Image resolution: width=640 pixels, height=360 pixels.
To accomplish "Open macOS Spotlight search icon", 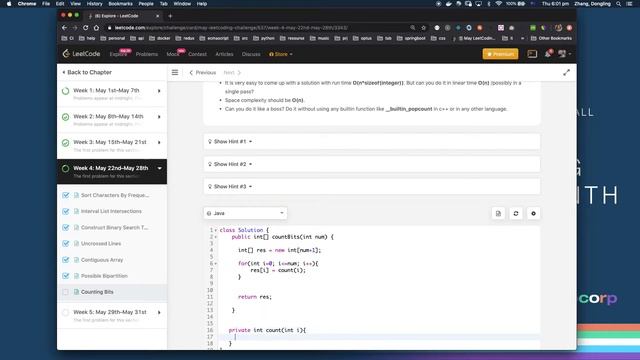I will click(619, 4).
